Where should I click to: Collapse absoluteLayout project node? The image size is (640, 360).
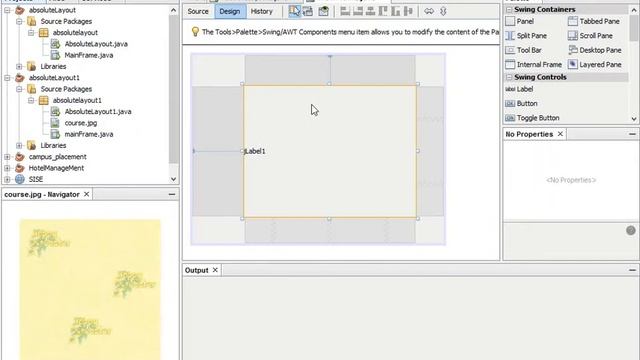click(x=7, y=10)
